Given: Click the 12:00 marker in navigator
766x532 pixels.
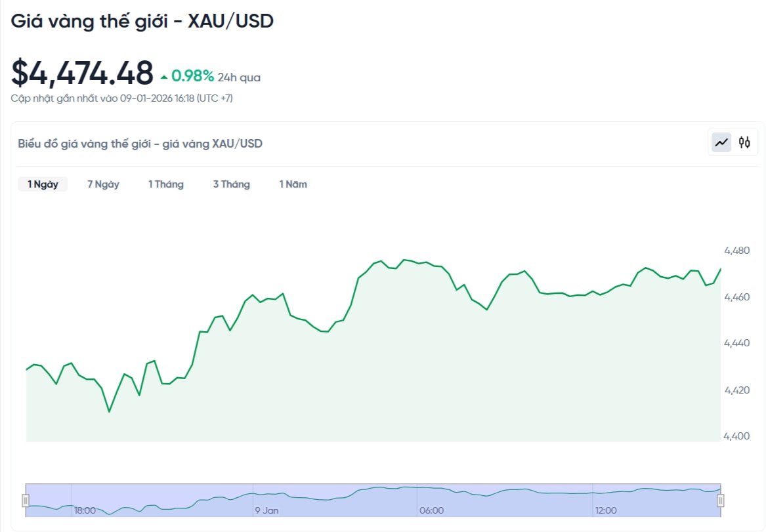Looking at the screenshot, I should (606, 510).
